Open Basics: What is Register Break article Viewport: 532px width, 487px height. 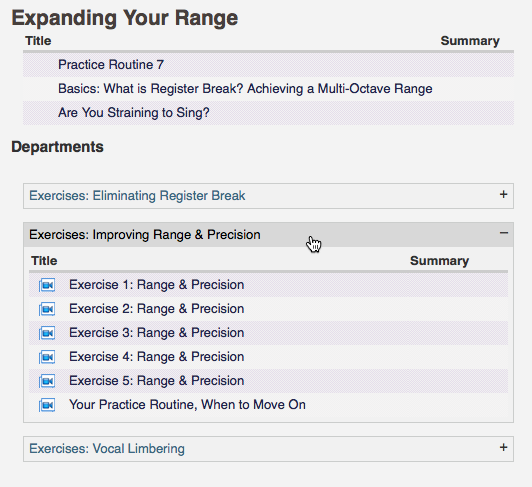coord(245,89)
